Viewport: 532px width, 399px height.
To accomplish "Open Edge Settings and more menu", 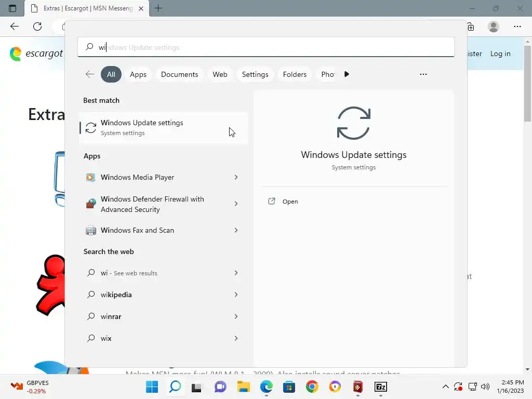I will click(x=517, y=26).
